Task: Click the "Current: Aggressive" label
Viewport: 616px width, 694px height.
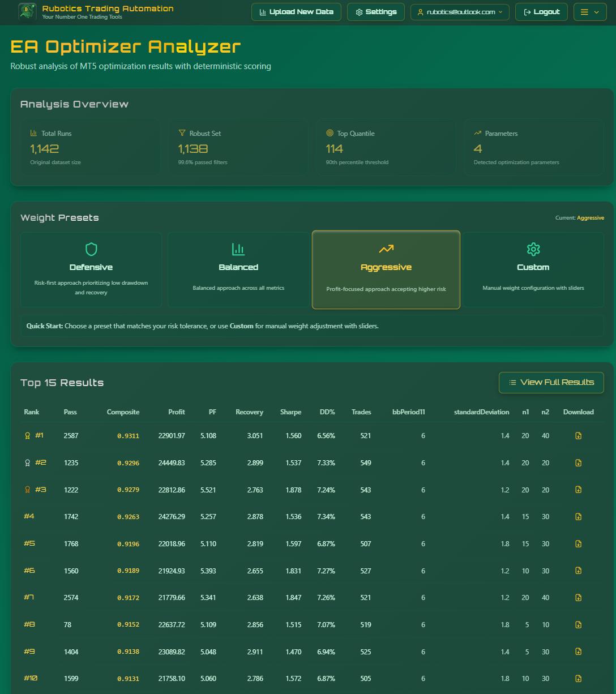Action: click(x=580, y=218)
